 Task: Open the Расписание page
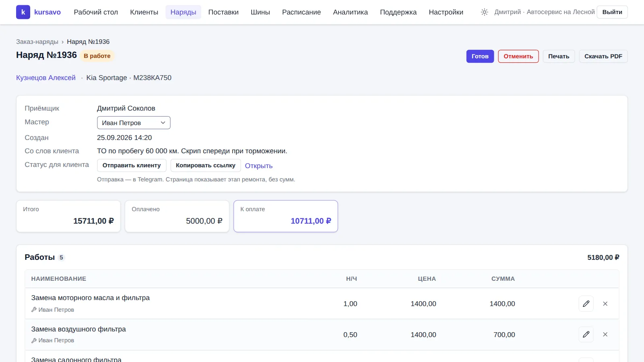point(301,12)
